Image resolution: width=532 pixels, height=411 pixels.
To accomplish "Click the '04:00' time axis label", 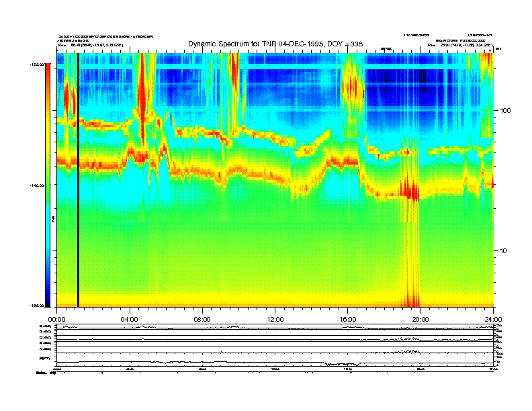I will (130, 320).
